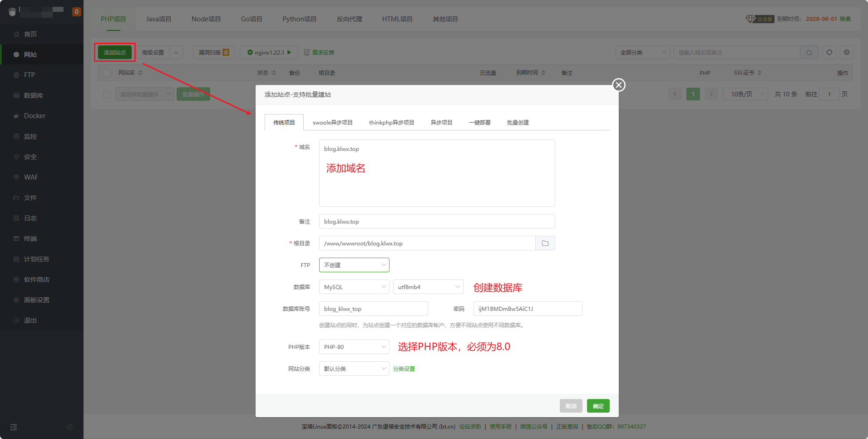868x439 pixels.
Task: Sort the list by 网站名 column
Action: pyautogui.click(x=140, y=73)
